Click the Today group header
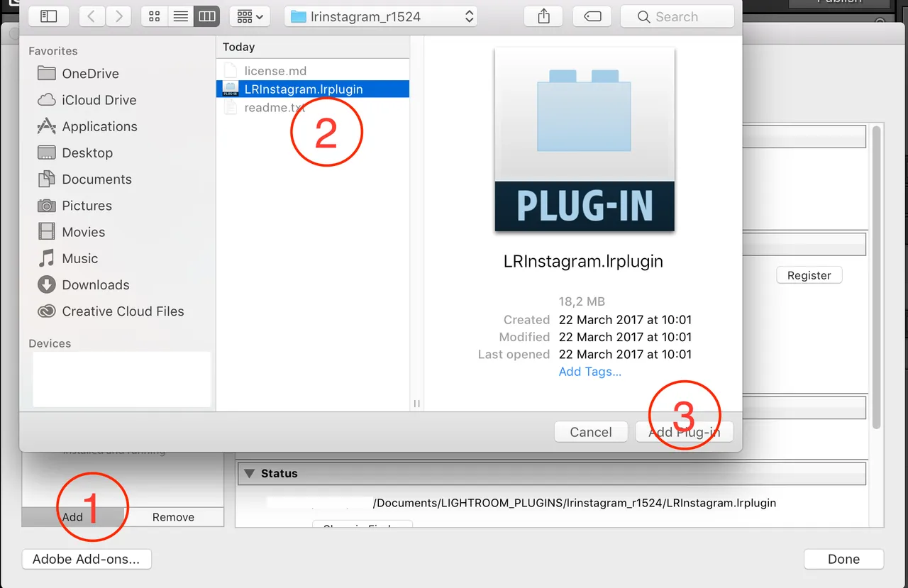The width and height of the screenshot is (908, 588). [x=313, y=47]
